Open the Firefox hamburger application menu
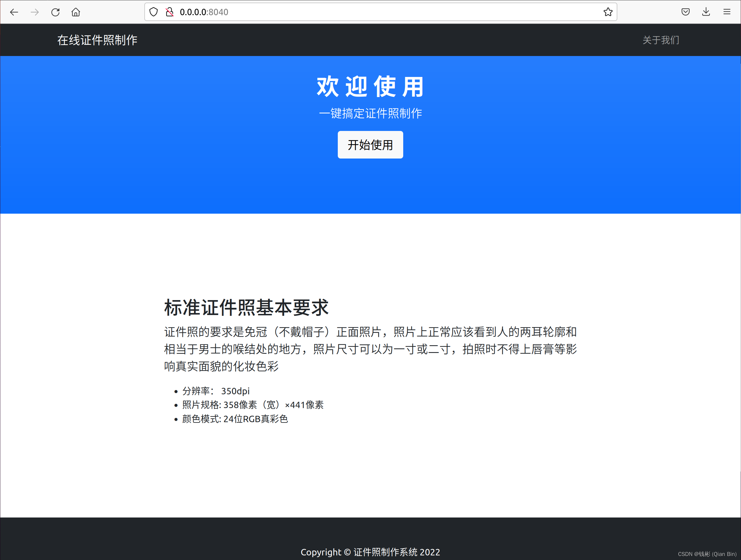The height and width of the screenshot is (560, 741). (x=727, y=12)
